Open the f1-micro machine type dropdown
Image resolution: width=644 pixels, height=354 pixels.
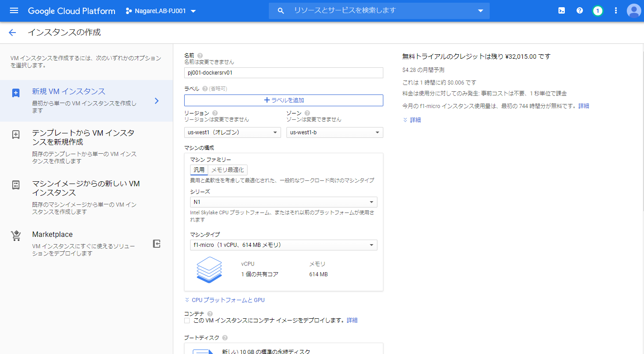pyautogui.click(x=284, y=245)
